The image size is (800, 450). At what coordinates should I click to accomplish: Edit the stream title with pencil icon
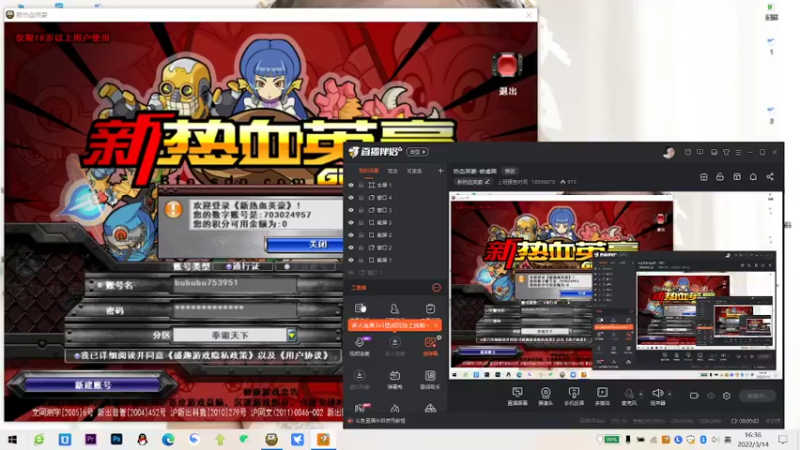tap(487, 181)
